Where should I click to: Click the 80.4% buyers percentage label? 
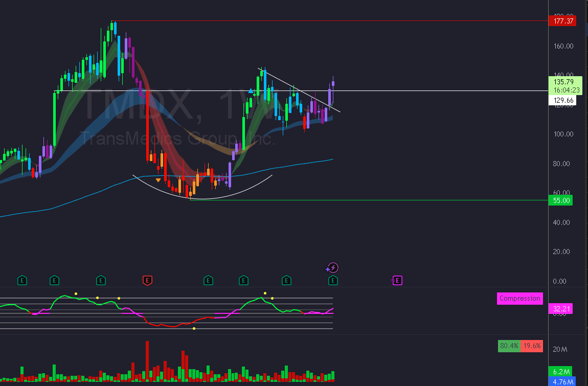(x=508, y=346)
